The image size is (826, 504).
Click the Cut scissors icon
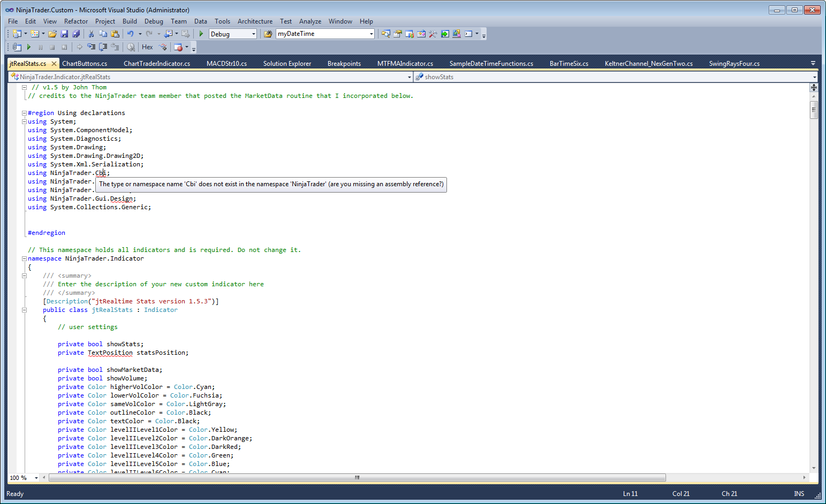pos(91,34)
